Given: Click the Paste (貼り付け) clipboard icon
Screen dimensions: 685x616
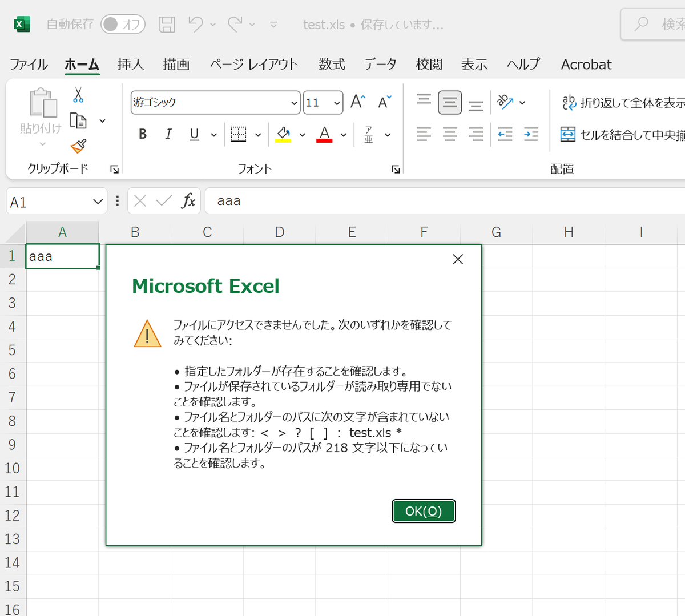Looking at the screenshot, I should [42, 103].
